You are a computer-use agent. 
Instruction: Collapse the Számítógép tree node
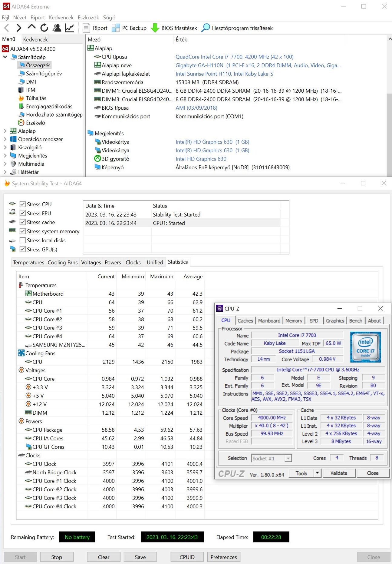click(x=5, y=57)
